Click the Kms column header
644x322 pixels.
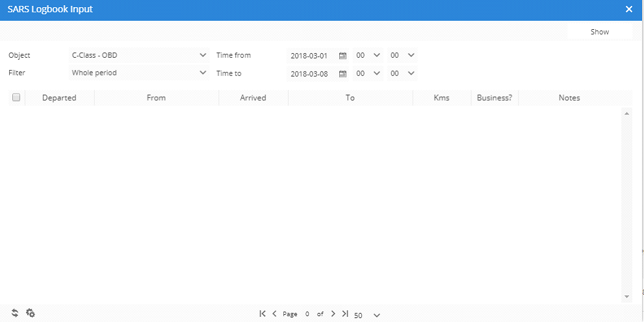click(x=441, y=98)
